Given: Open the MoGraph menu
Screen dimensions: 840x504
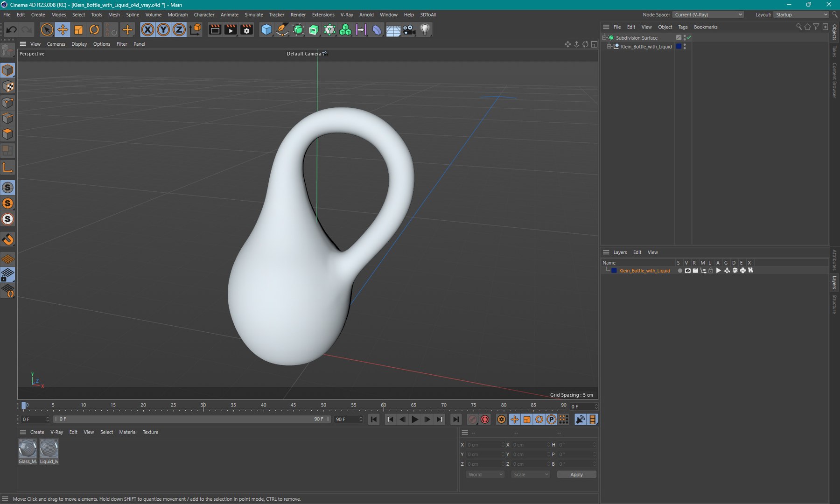Looking at the screenshot, I should [177, 15].
